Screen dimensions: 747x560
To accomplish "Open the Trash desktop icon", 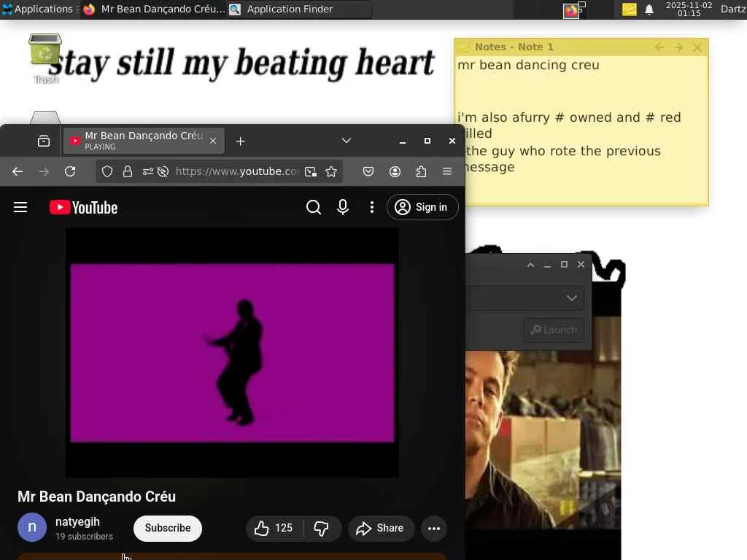I will tap(45, 58).
